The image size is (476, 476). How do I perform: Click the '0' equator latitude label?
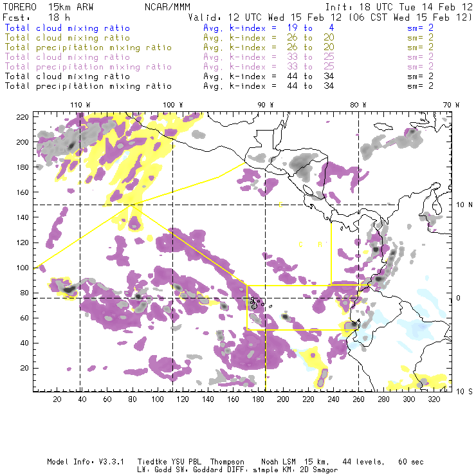459,298
